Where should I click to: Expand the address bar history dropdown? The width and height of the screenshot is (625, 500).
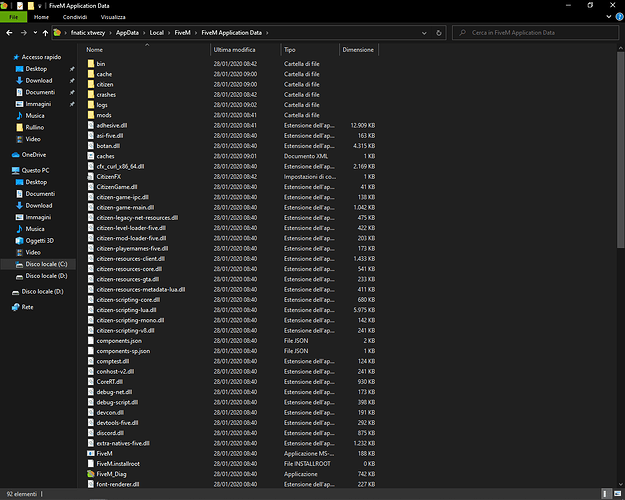424,33
